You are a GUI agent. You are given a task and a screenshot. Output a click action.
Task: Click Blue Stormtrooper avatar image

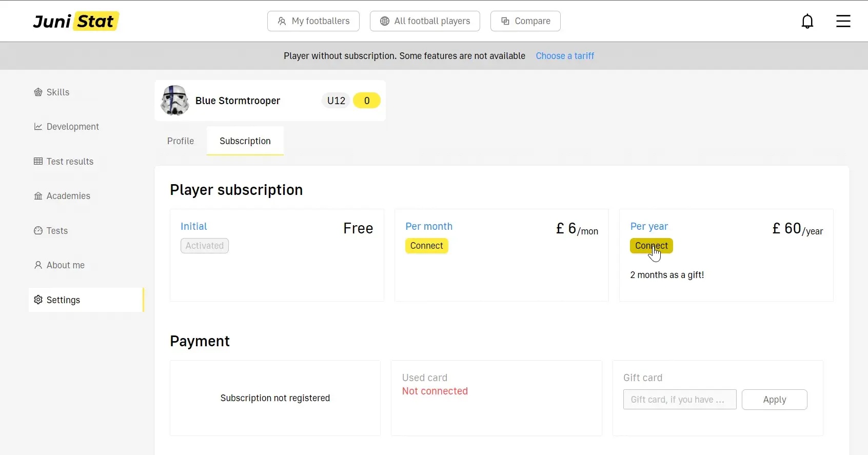click(x=175, y=101)
